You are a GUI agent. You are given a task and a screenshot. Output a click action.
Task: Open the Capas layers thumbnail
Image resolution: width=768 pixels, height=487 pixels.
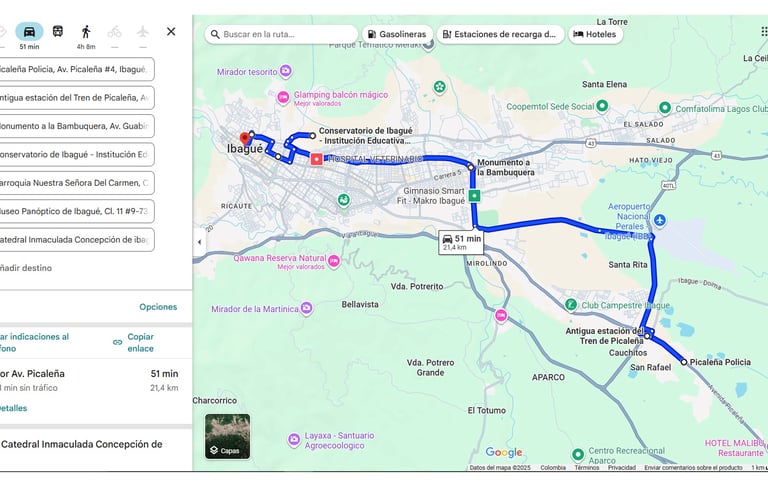tap(227, 437)
